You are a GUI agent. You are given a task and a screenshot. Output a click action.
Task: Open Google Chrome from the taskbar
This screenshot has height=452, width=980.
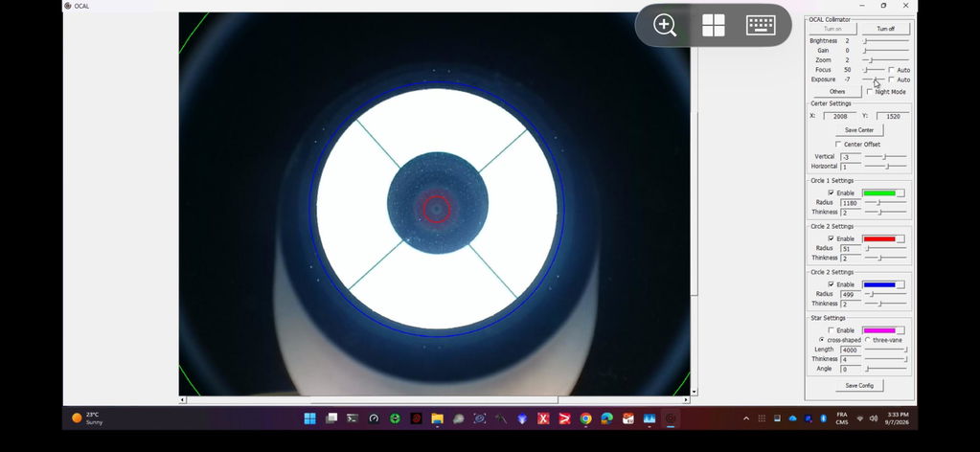[x=585, y=418]
